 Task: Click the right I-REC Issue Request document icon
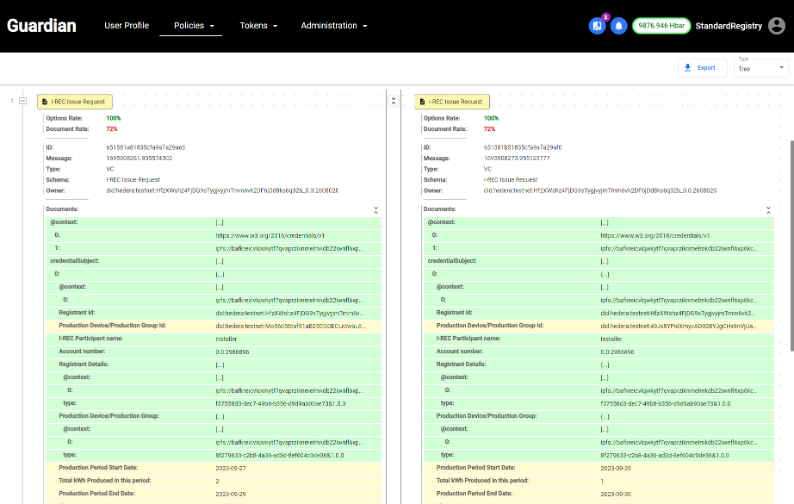[x=422, y=101]
